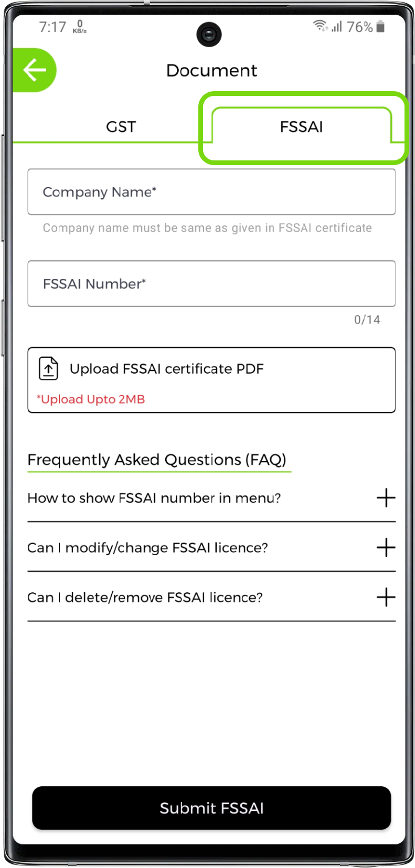Click the FSSAI Number input field
The width and height of the screenshot is (415, 868).
pos(211,284)
